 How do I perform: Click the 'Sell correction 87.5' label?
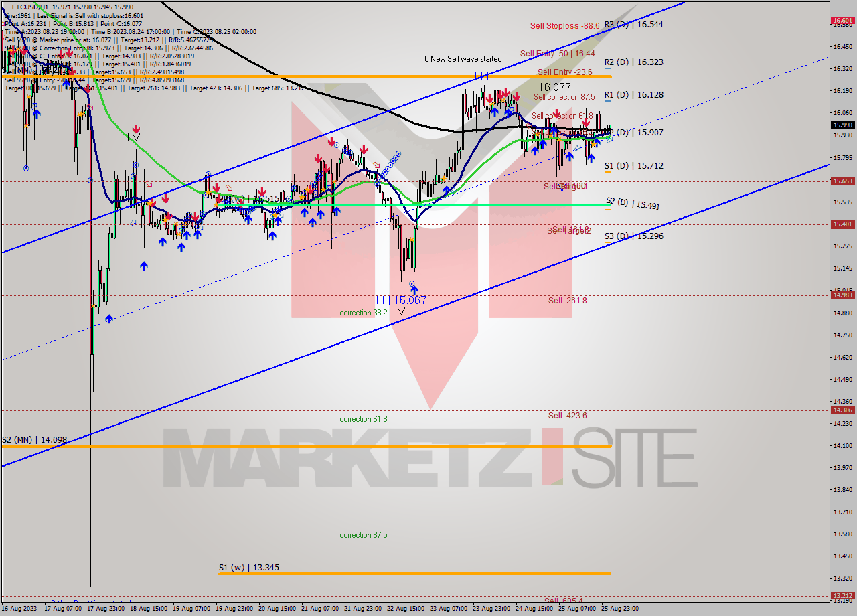click(x=564, y=97)
